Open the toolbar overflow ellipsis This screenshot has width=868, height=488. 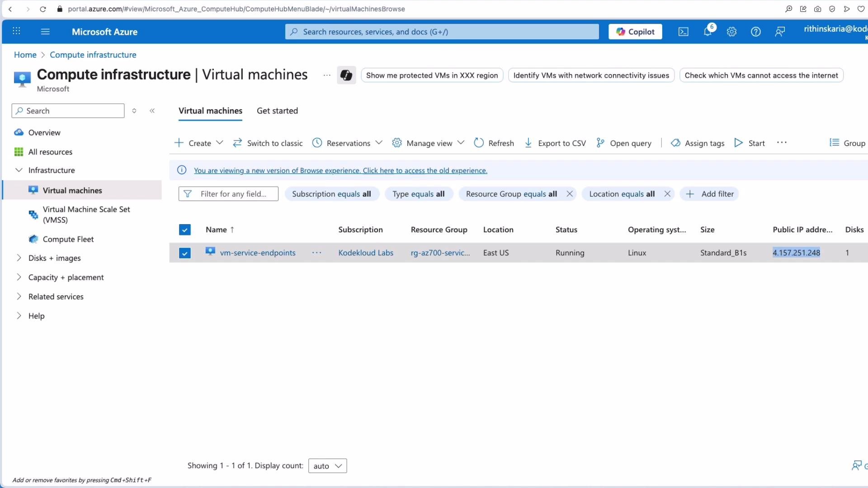(782, 143)
